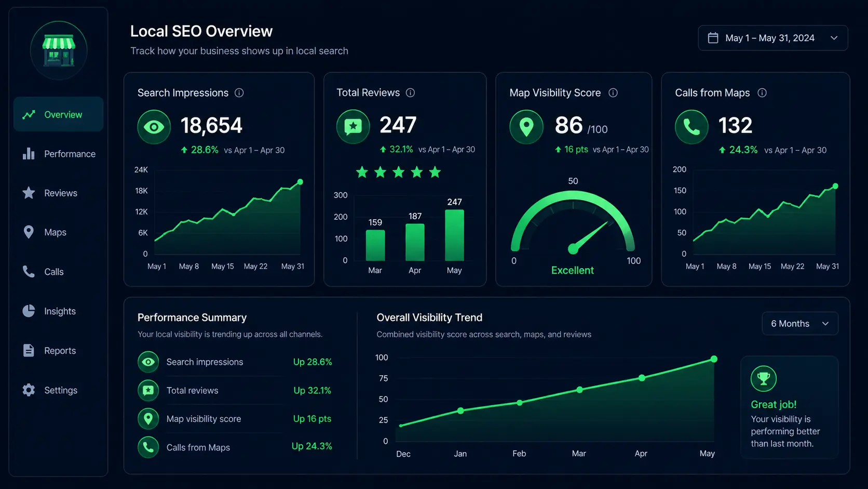
Task: Click the trophy icon above Great job!
Action: pyautogui.click(x=764, y=379)
